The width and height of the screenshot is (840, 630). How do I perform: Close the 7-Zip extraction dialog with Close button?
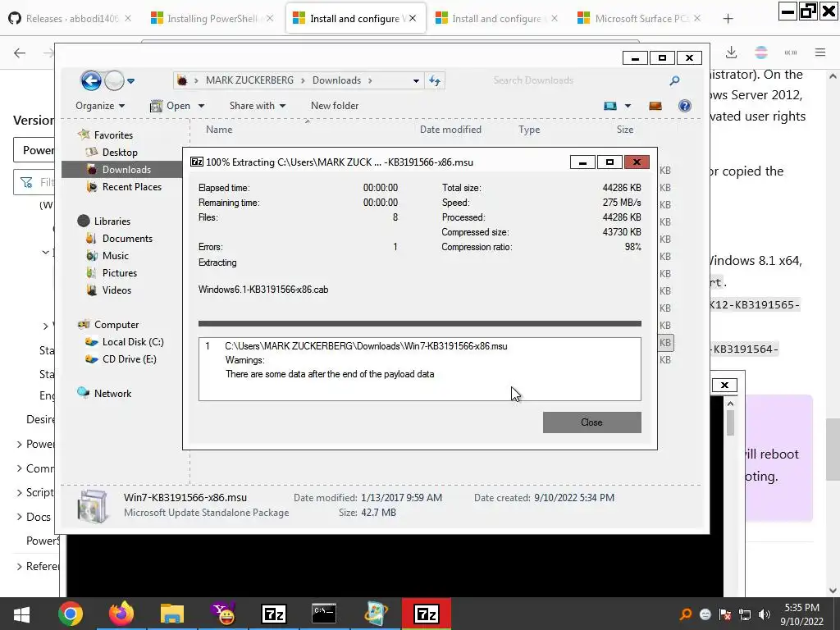click(591, 422)
